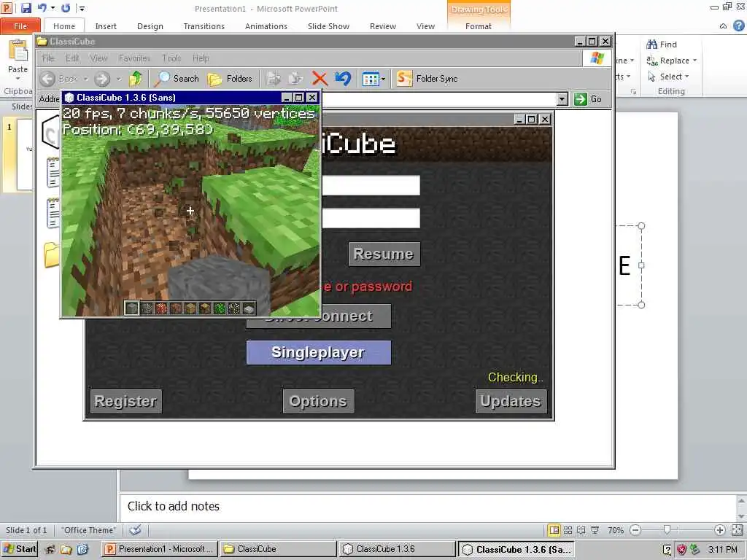Viewport: 747px width, 560px height.
Task: Open the Tools menu in Explorer
Action: (171, 58)
